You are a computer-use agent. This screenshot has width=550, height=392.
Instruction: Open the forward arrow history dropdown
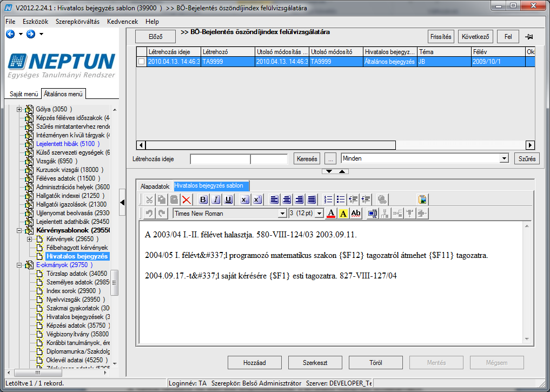pyautogui.click(x=42, y=34)
